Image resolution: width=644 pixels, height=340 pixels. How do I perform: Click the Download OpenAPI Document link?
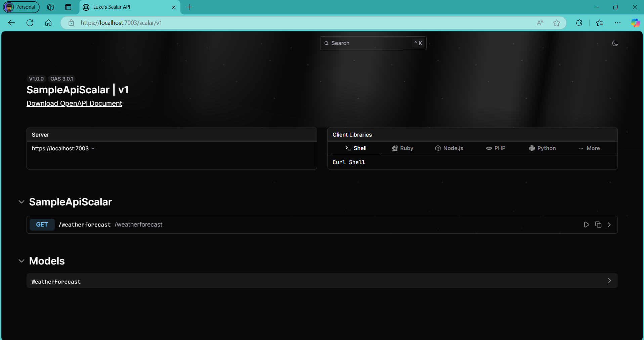(x=74, y=103)
